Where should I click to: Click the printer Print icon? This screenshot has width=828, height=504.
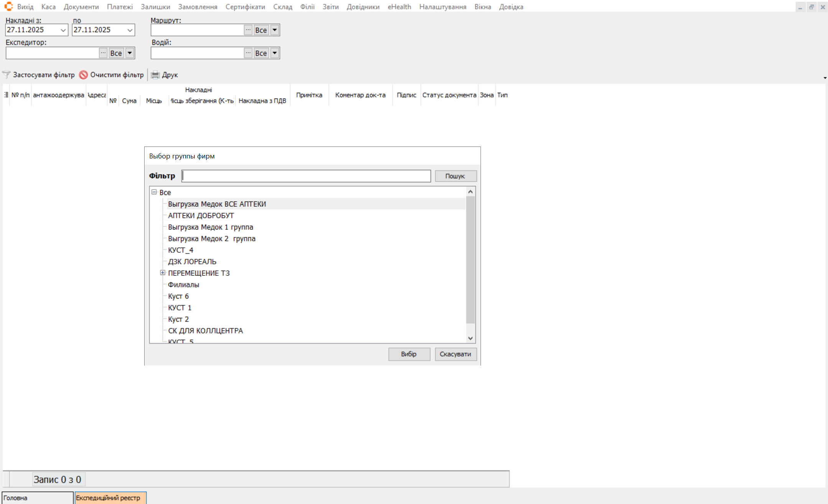(x=155, y=75)
